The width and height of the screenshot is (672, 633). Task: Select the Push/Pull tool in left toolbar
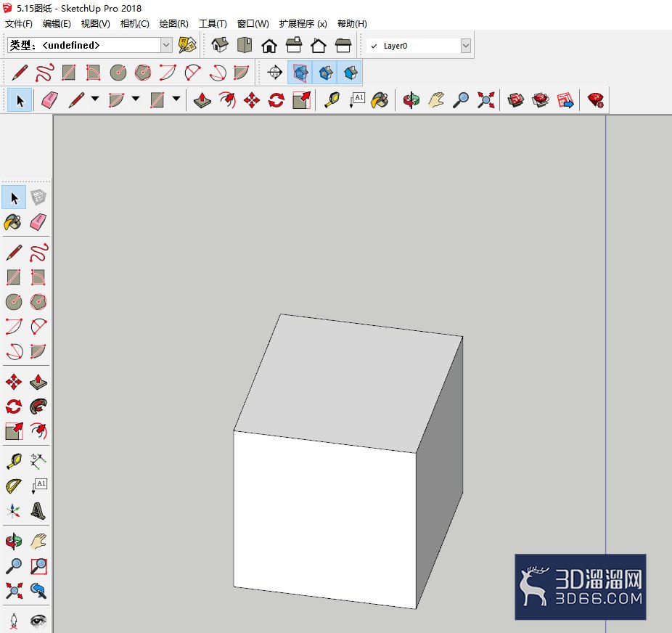click(38, 381)
